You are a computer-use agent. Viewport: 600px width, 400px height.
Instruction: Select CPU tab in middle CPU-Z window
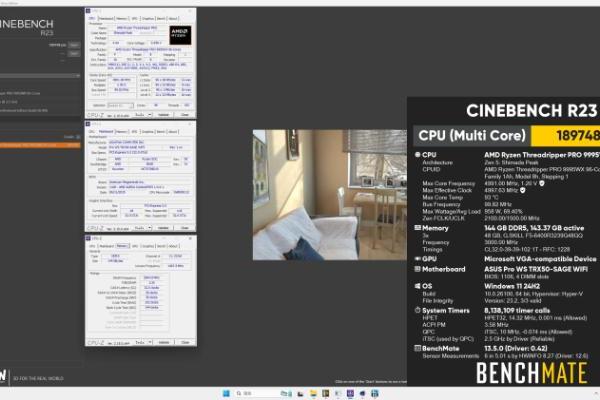tap(92, 132)
